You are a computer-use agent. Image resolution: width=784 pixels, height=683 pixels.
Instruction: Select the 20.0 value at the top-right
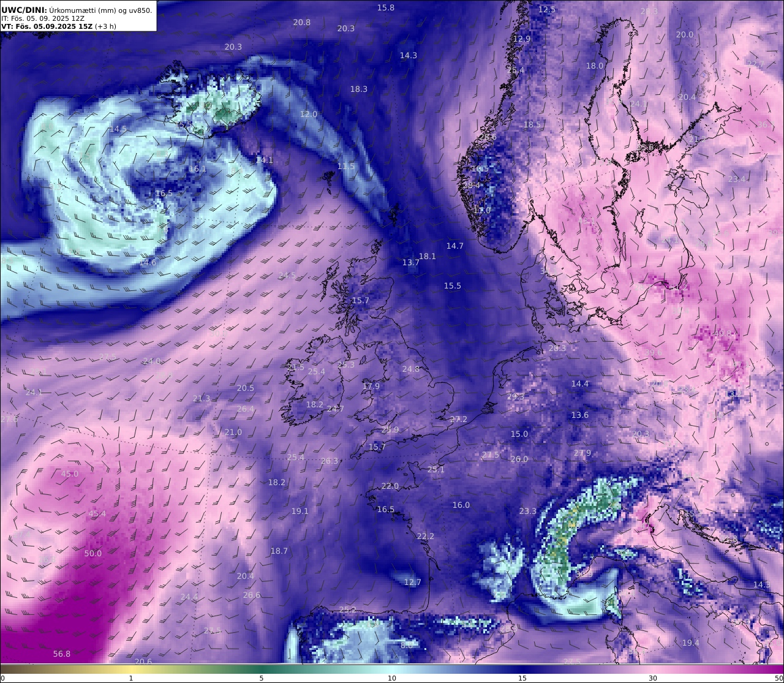click(685, 35)
